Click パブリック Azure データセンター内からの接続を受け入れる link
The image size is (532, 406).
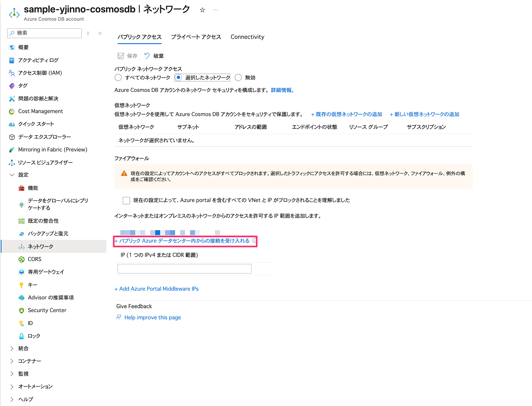coord(182,241)
